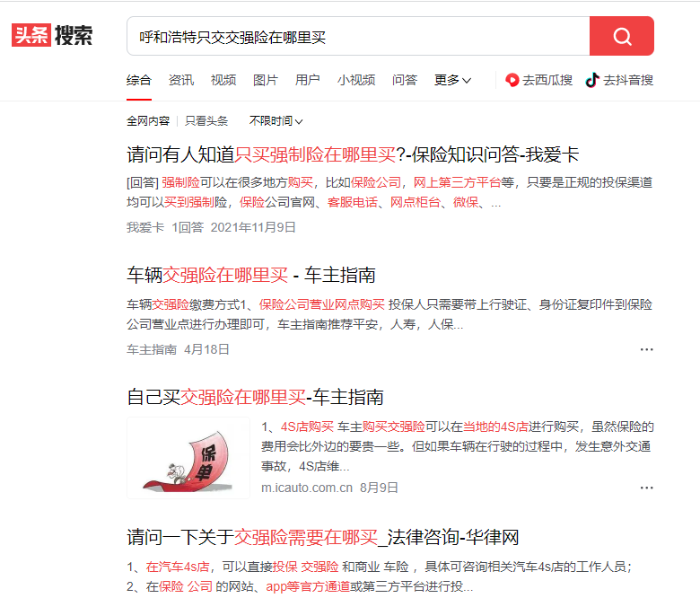Switch to the 视频 tab

coord(223,80)
